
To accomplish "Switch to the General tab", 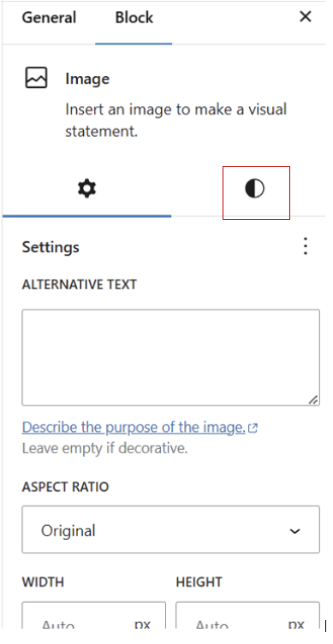I will coord(49,18).
